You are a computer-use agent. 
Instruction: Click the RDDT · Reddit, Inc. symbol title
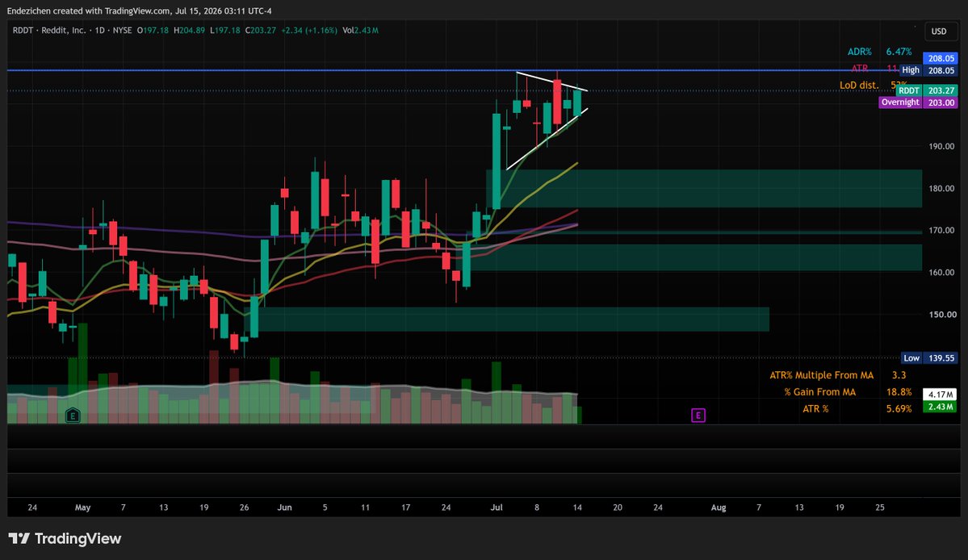(x=49, y=30)
